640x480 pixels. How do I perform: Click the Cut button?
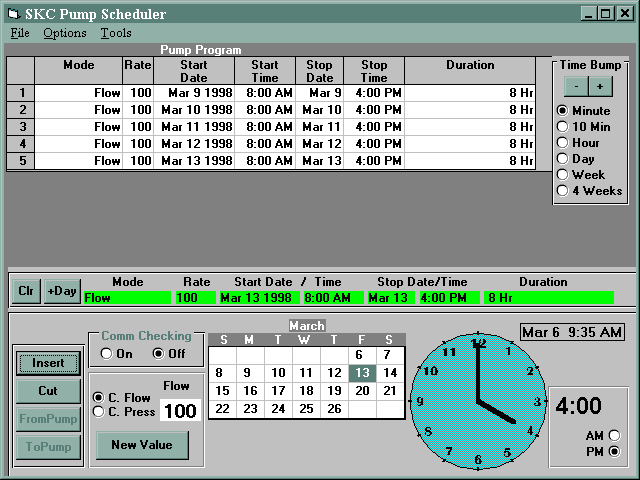point(48,391)
